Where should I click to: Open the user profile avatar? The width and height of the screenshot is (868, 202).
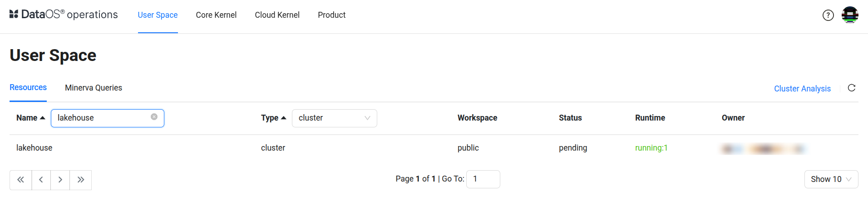tap(850, 15)
